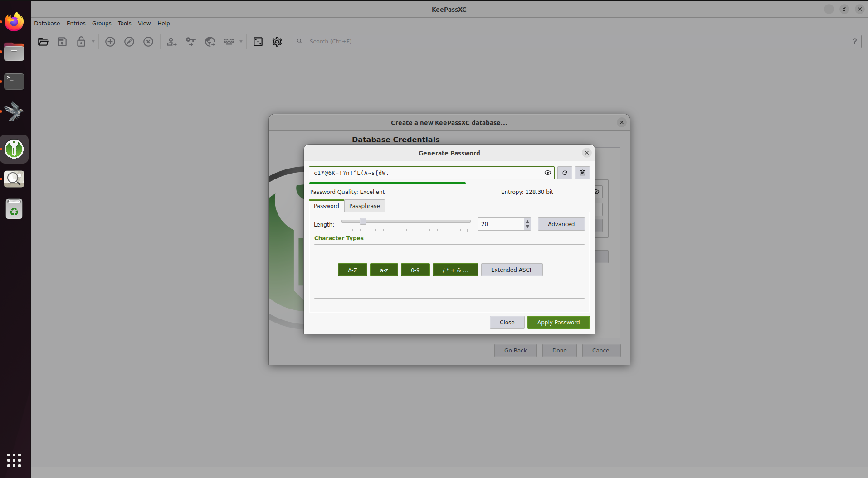The width and height of the screenshot is (868, 478).
Task: Switch to the Password tab
Action: 327,206
